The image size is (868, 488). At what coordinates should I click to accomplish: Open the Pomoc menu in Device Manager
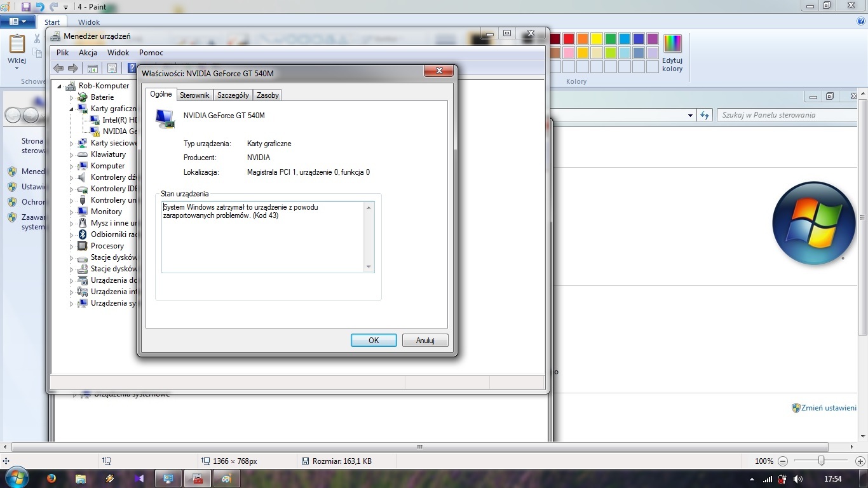(151, 53)
